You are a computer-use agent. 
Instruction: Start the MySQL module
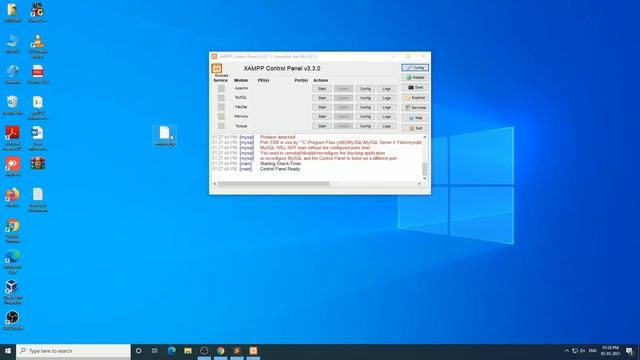(x=322, y=98)
